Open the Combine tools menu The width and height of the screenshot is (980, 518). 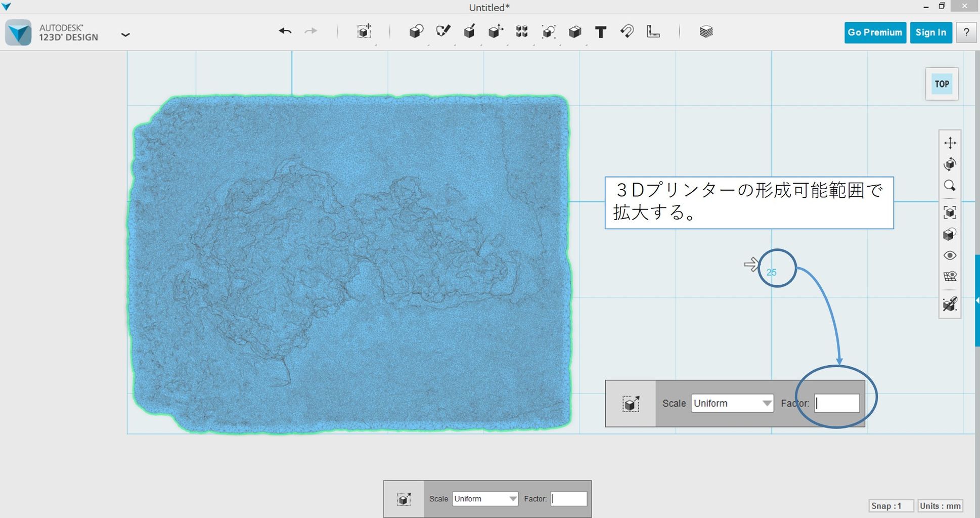coord(574,32)
